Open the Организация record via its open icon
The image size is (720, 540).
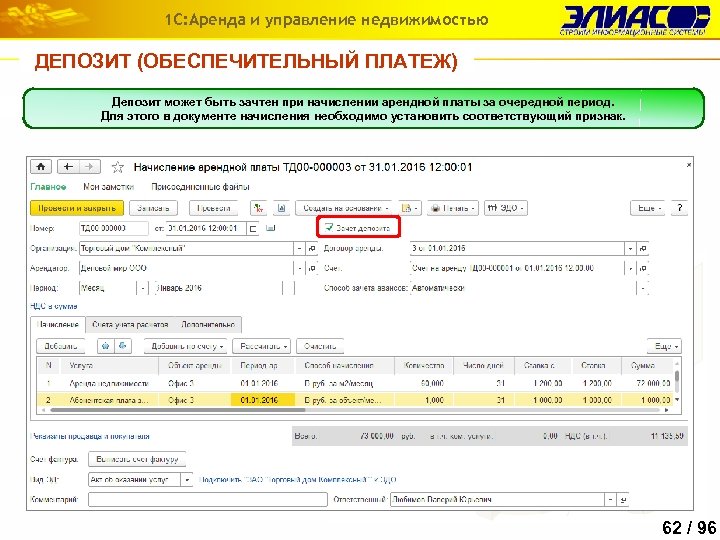pos(312,248)
